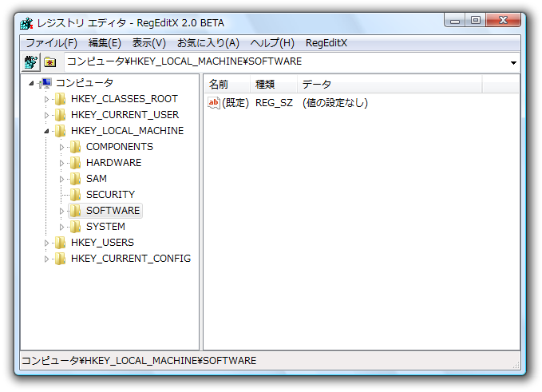Select the HKEY_USERS tree label

click(102, 243)
